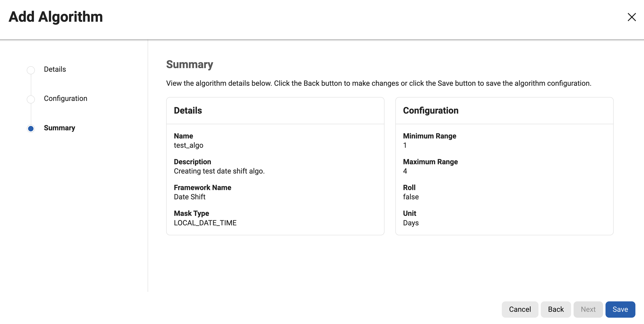644x324 pixels.
Task: Save the algorithm configuration
Action: 620,309
